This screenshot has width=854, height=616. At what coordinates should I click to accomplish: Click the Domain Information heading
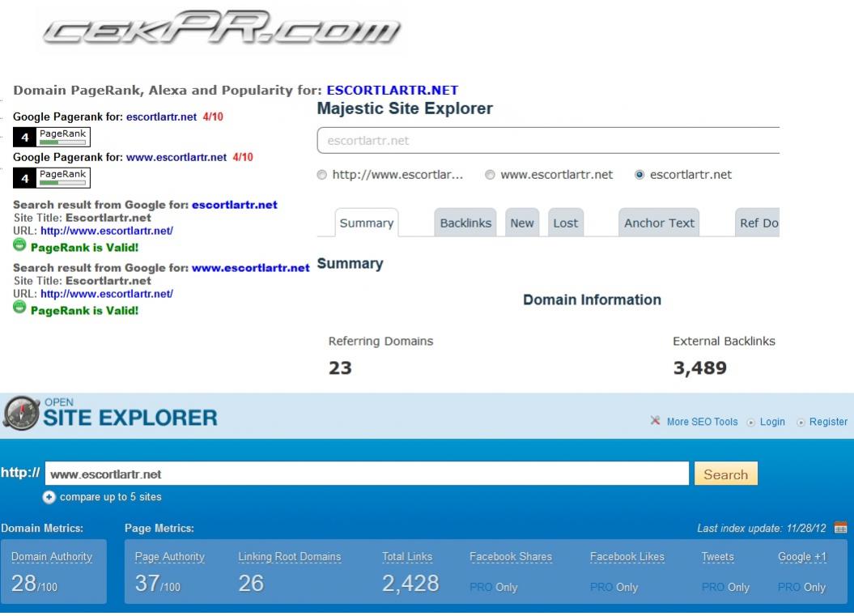(x=592, y=300)
